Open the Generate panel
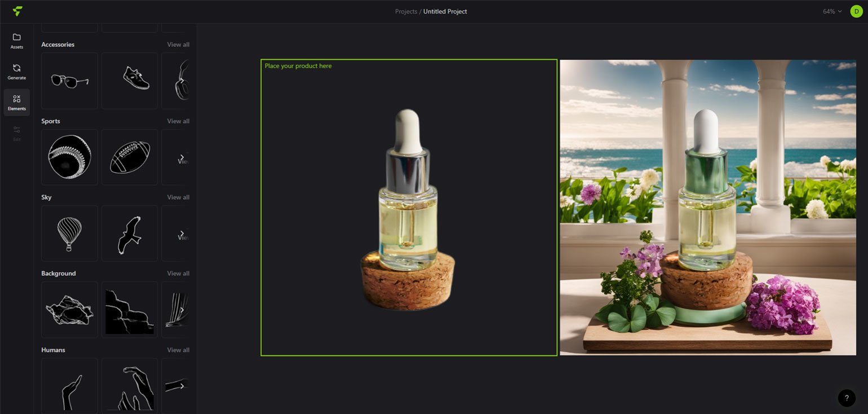 coord(16,72)
